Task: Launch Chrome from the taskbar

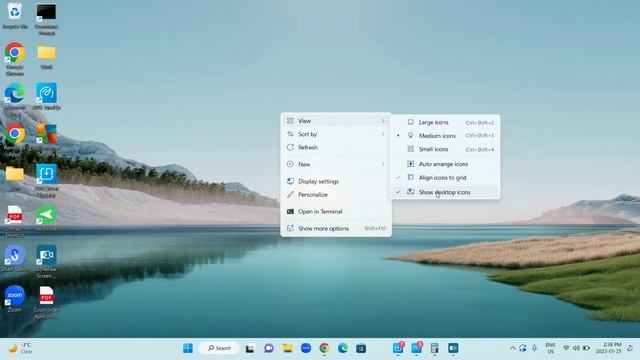Action: pos(324,348)
